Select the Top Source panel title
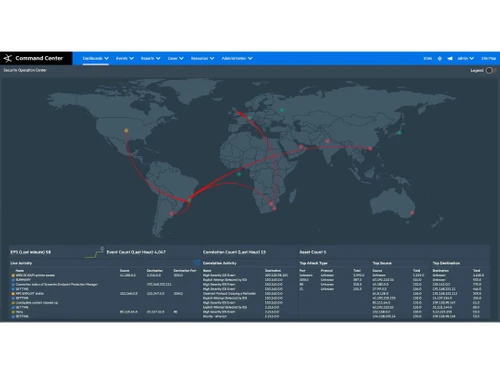This screenshot has width=500, height=375. coord(382,263)
